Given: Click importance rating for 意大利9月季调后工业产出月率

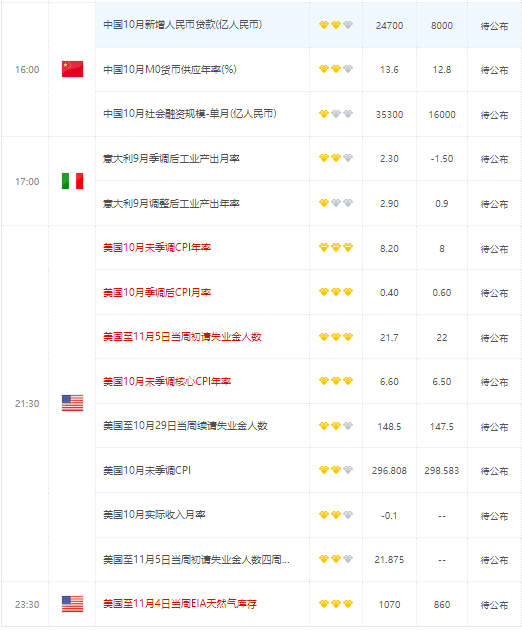Looking at the screenshot, I should pyautogui.click(x=336, y=158).
